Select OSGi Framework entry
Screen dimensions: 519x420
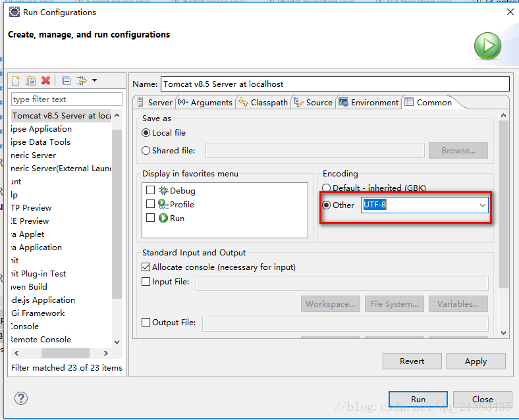click(38, 313)
